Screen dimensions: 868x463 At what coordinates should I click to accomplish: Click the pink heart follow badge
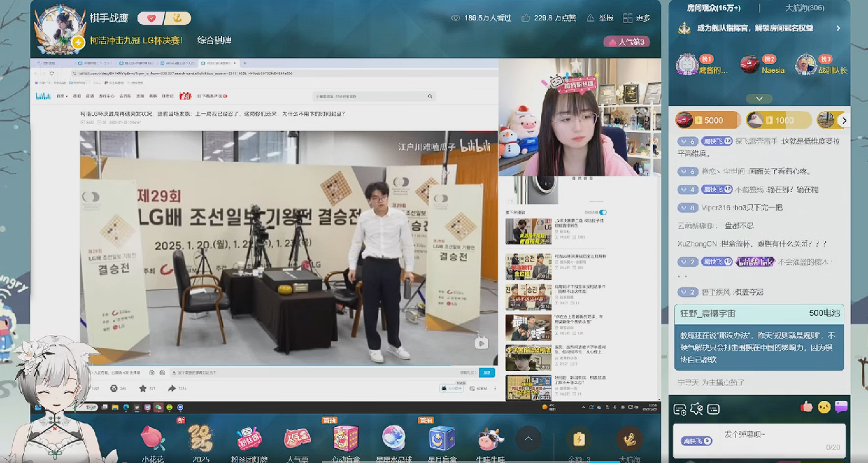(150, 18)
